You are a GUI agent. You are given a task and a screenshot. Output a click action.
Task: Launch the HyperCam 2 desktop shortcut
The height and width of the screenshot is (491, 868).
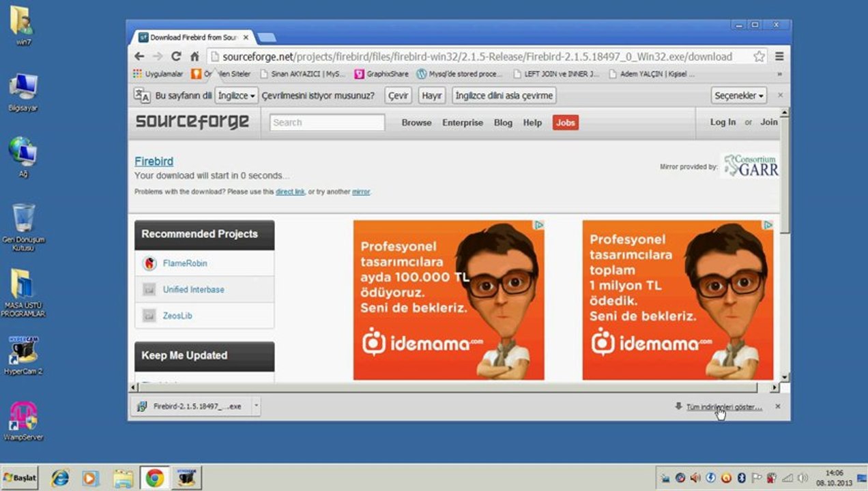coord(23,355)
